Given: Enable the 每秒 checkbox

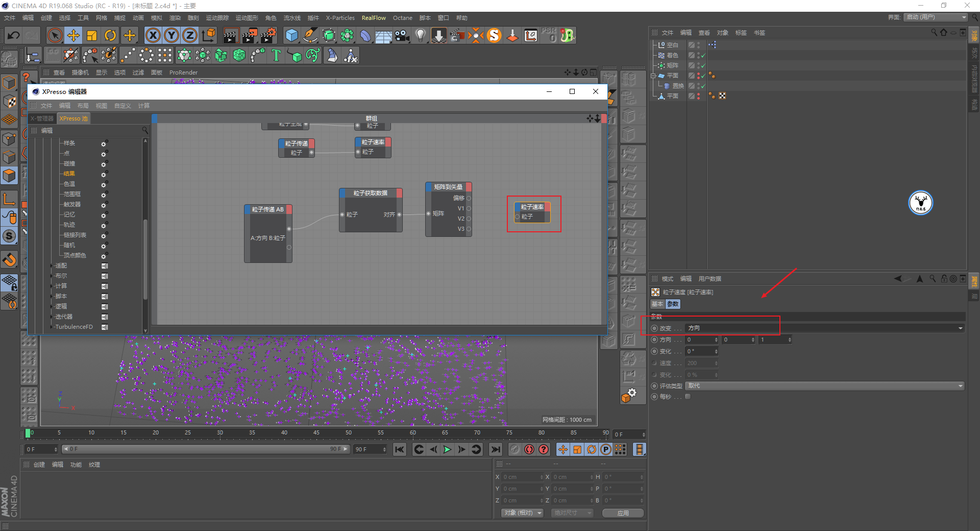Looking at the screenshot, I should click(x=688, y=397).
